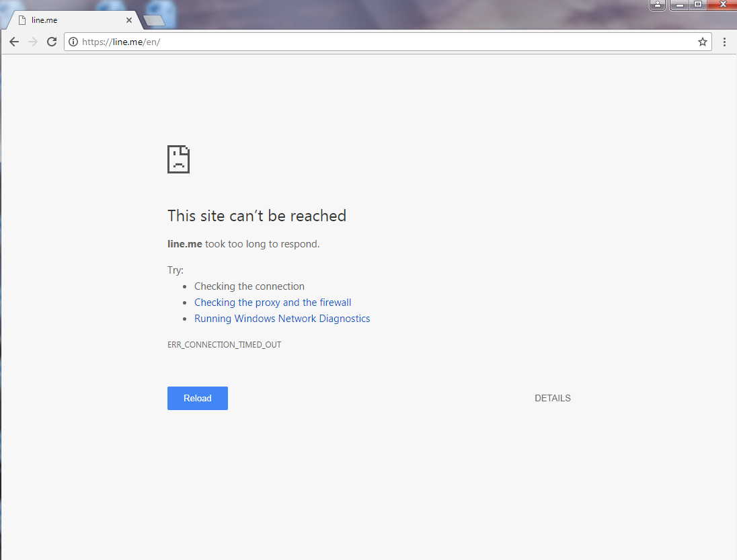
Task: Minimize the Chrome window
Action: point(680,5)
